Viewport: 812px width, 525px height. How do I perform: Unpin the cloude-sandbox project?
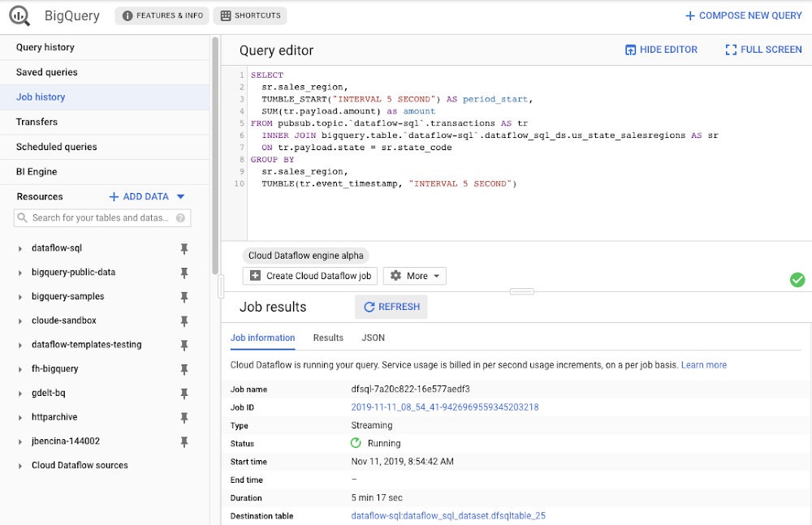click(x=184, y=321)
